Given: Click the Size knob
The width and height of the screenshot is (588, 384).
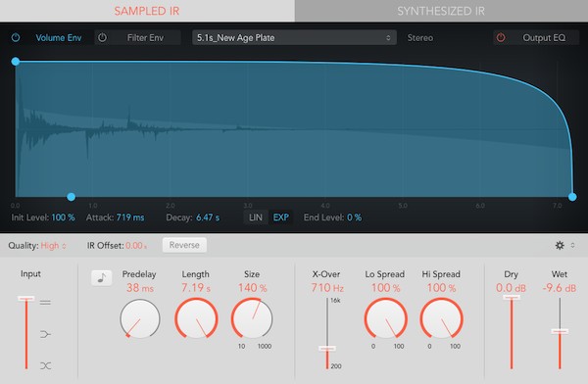Looking at the screenshot, I should [252, 319].
